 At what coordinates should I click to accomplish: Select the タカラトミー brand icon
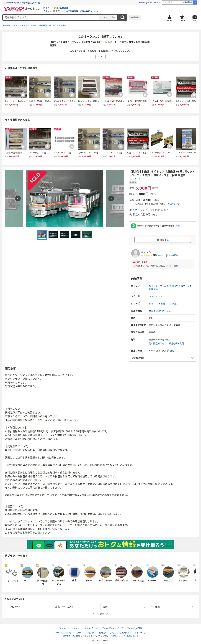pos(106,572)
